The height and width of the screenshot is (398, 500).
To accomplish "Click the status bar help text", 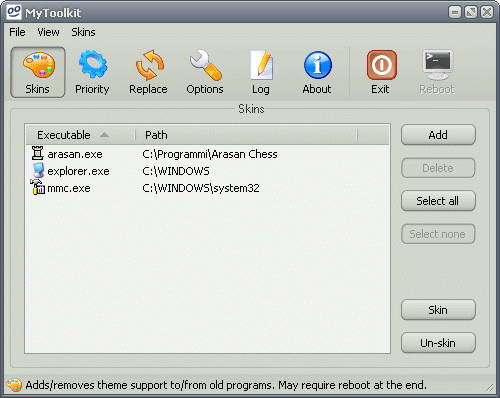I will 226,385.
